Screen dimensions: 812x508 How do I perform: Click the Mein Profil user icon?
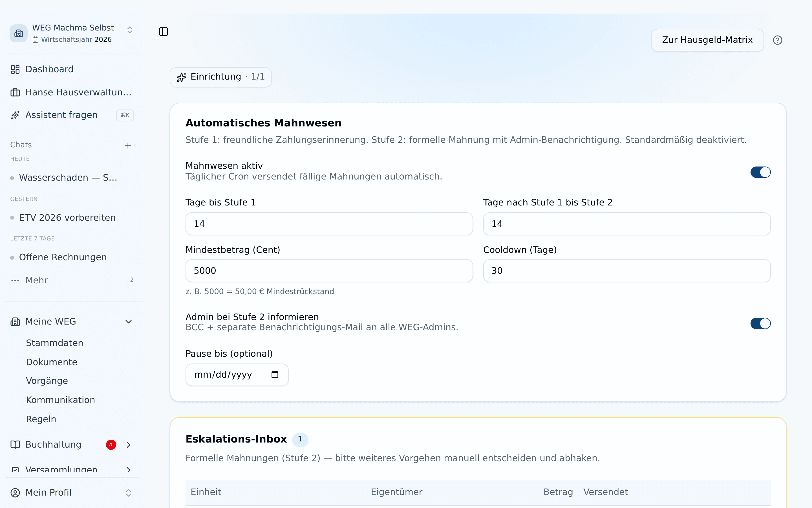[x=15, y=492]
